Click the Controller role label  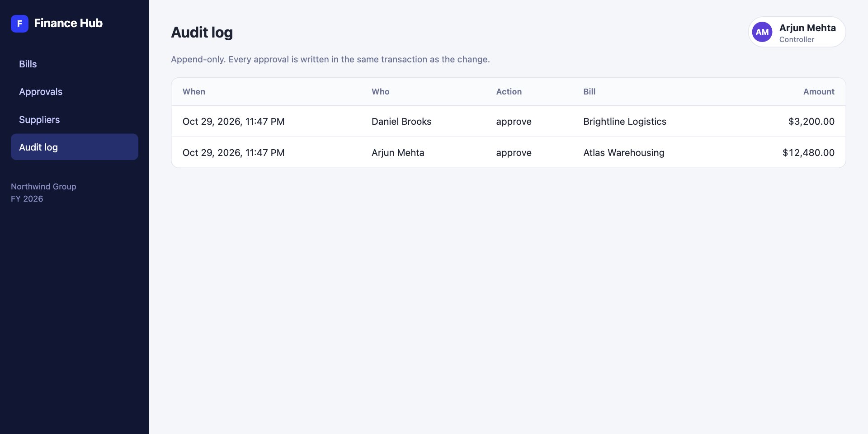pyautogui.click(x=797, y=39)
